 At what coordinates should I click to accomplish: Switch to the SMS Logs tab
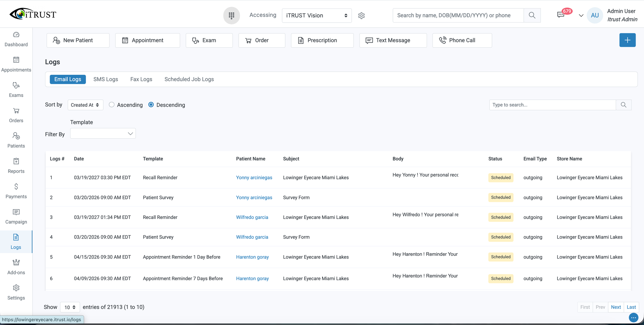106,79
